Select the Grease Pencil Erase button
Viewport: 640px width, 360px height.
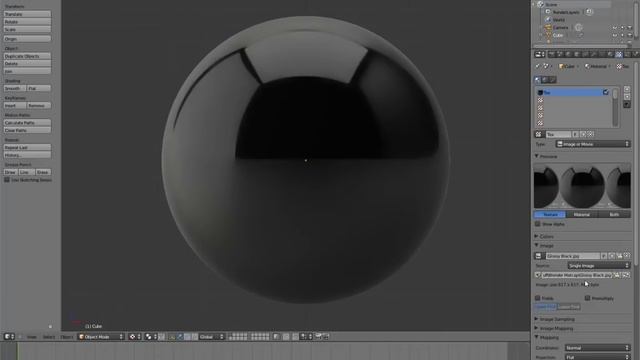tap(43, 172)
